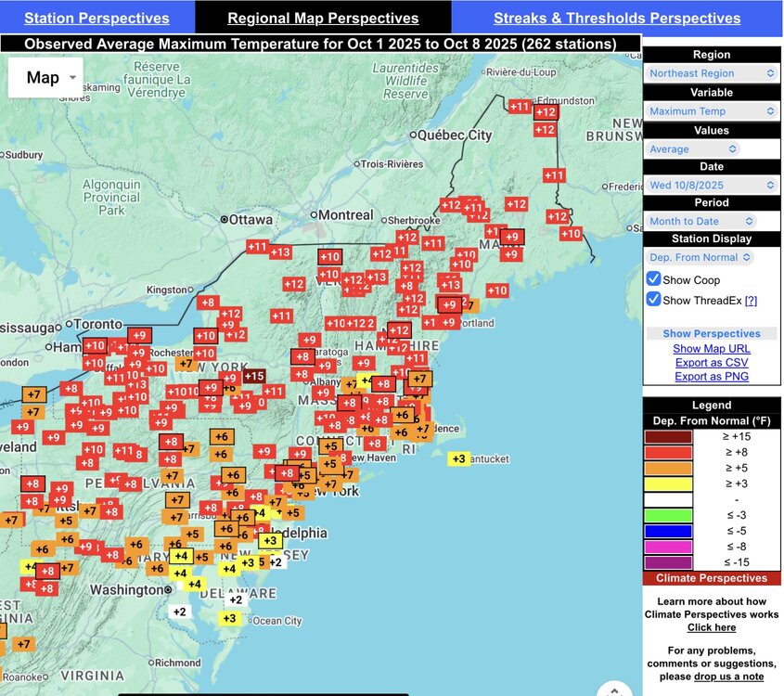
Task: Open the Maximum Temp variable dropdown
Action: click(x=712, y=111)
